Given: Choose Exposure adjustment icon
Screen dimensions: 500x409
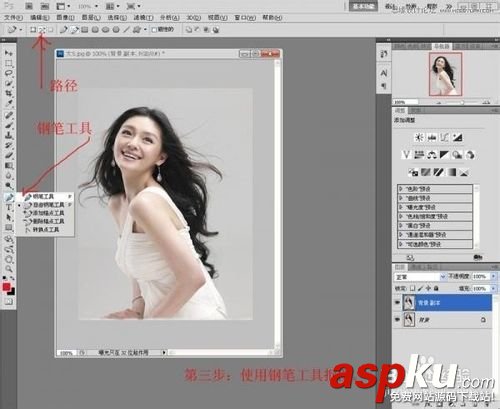Looking at the screenshot, I should (x=457, y=137).
